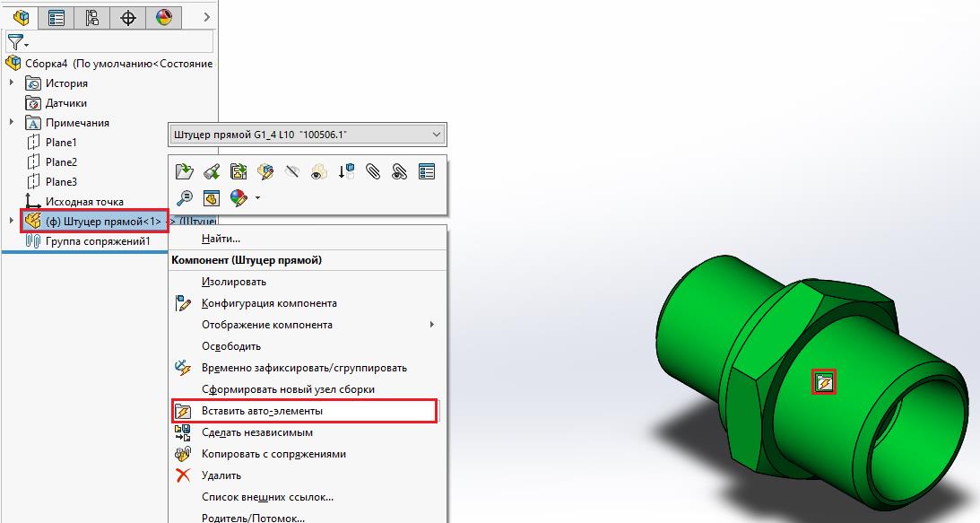Choose Сформировать новый узел сборки

(288, 389)
